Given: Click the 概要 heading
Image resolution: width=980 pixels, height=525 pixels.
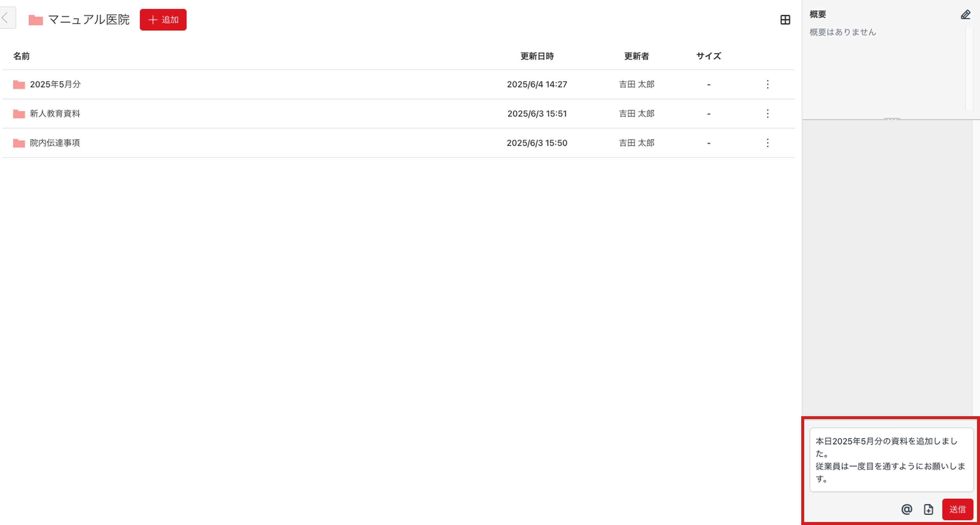Looking at the screenshot, I should (x=818, y=14).
